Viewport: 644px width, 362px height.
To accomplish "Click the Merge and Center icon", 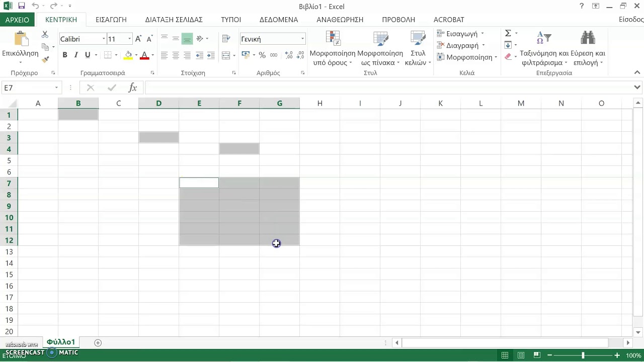I will [226, 55].
